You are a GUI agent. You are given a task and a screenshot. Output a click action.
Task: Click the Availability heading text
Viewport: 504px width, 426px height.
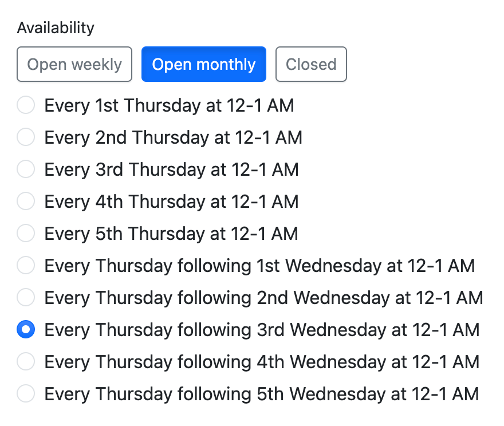[56, 27]
